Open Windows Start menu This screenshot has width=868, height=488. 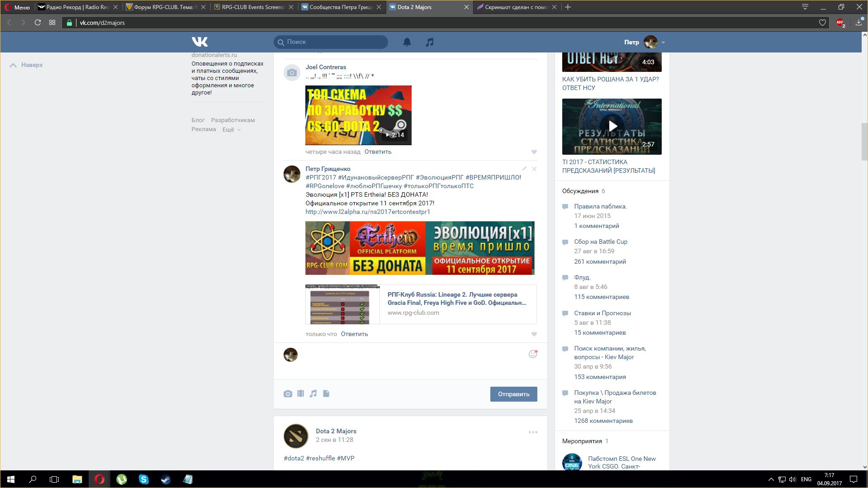(x=11, y=479)
